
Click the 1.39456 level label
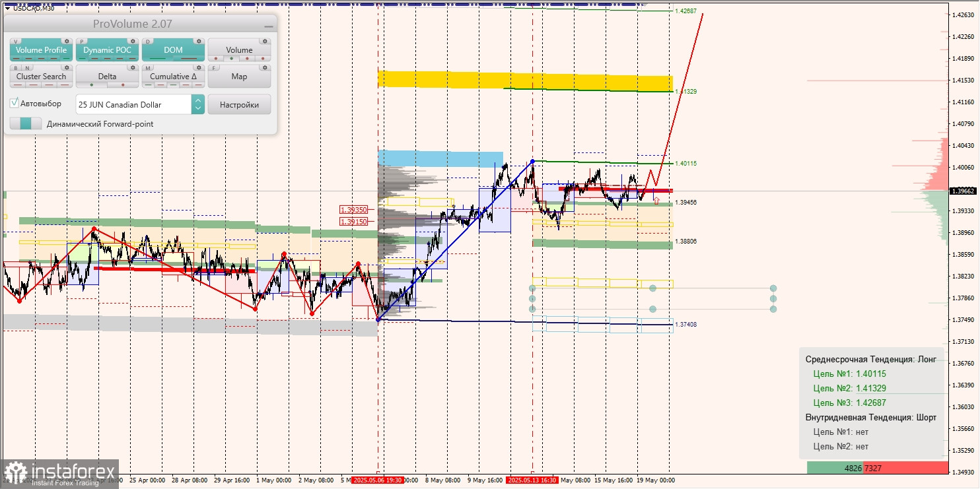coord(685,202)
